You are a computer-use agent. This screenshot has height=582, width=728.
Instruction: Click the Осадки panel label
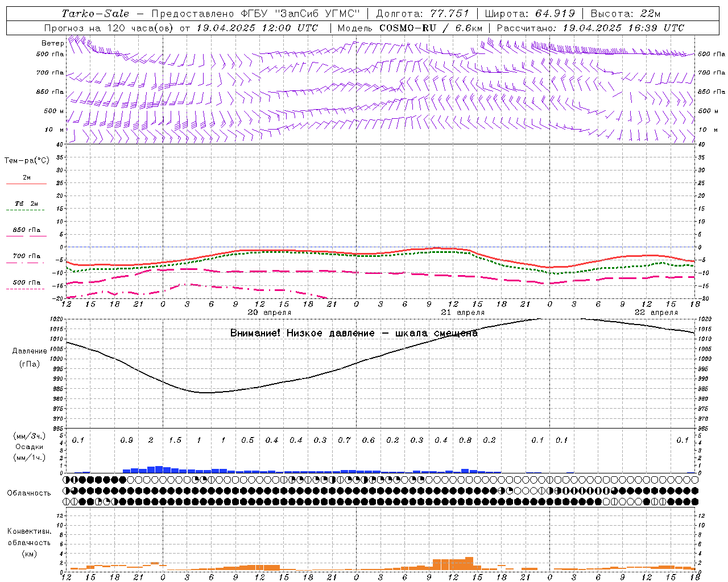pos(29,447)
